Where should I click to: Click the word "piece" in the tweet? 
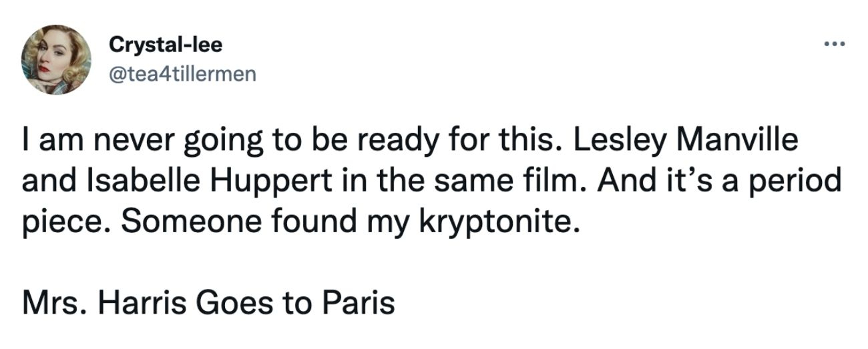pos(65,221)
